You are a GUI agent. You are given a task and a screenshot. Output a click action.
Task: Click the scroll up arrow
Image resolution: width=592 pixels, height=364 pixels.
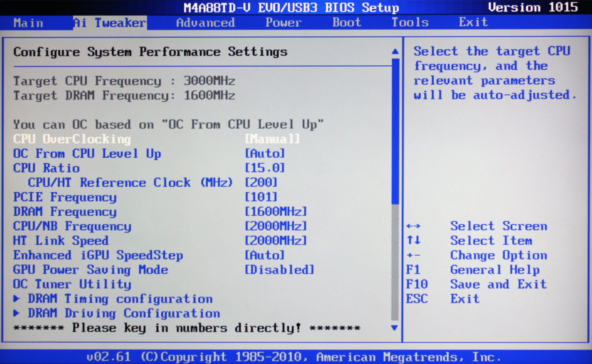[x=395, y=52]
